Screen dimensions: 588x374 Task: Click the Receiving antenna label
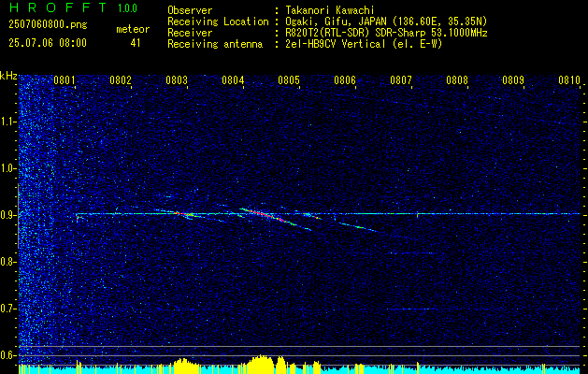click(x=215, y=44)
